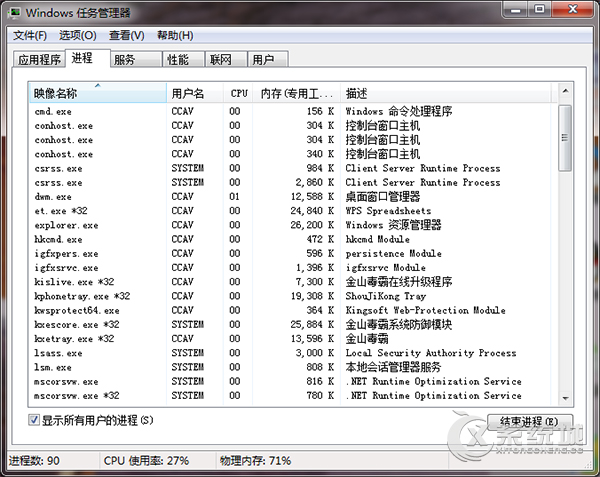The image size is (600, 477).
Task: Click the scroll up arrow of process list
Action: click(565, 91)
